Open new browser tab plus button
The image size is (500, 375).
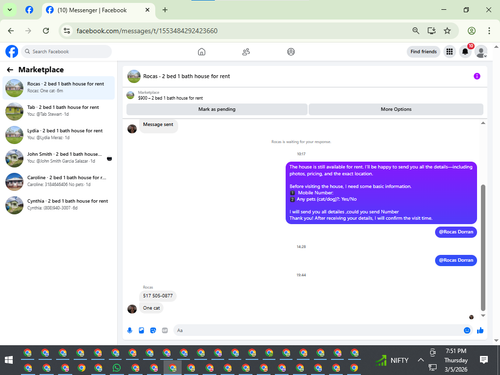pos(165,10)
